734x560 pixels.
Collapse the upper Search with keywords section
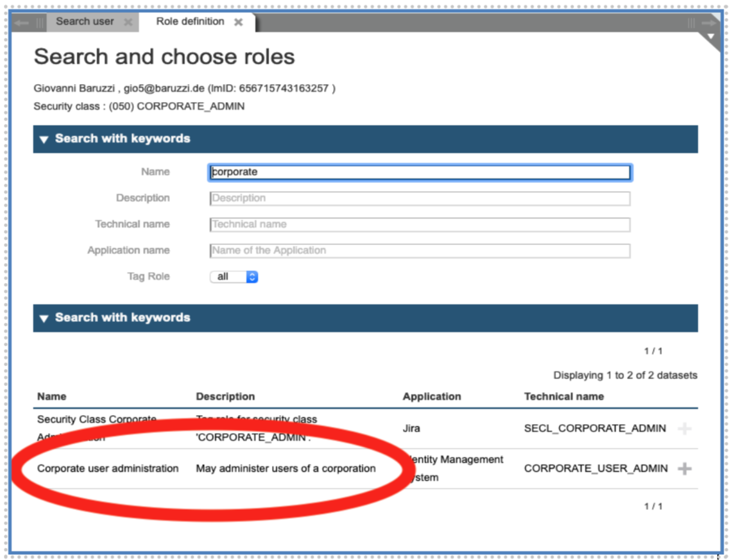44,139
